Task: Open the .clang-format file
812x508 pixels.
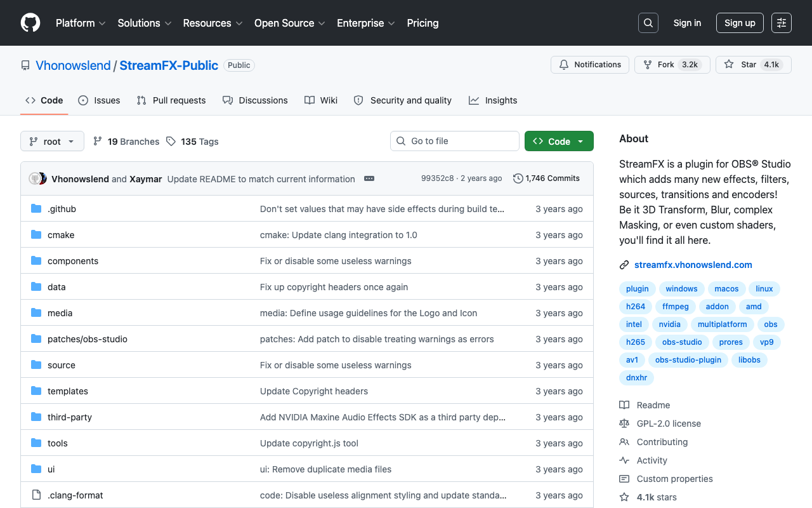Action: (75, 495)
